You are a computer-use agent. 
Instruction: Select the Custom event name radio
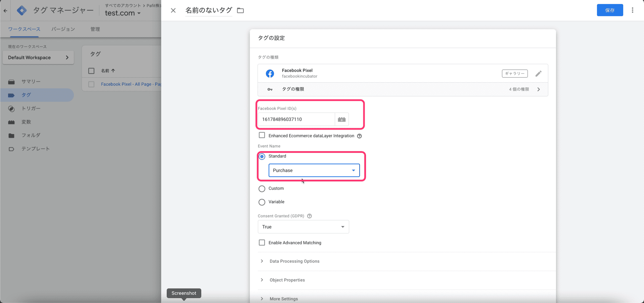tap(262, 189)
